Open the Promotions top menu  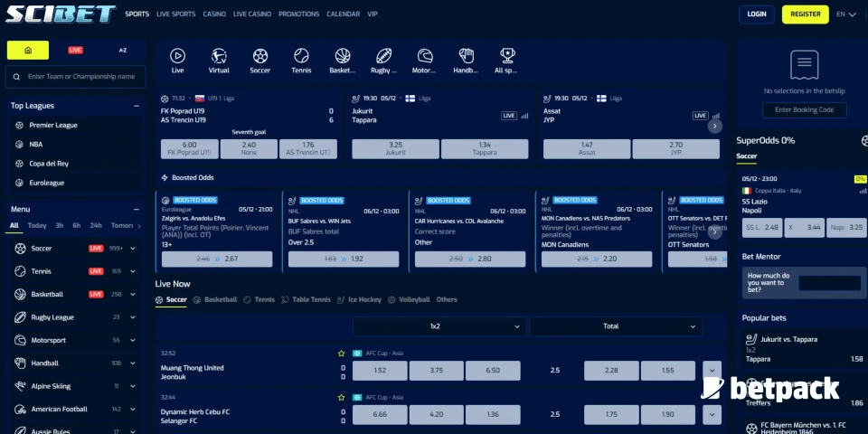click(x=299, y=14)
